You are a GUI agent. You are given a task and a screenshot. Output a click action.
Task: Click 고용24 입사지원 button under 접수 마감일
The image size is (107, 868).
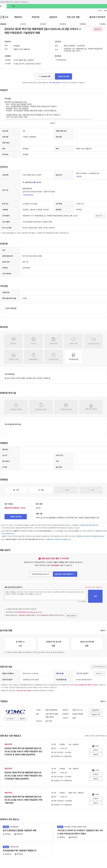16,517
